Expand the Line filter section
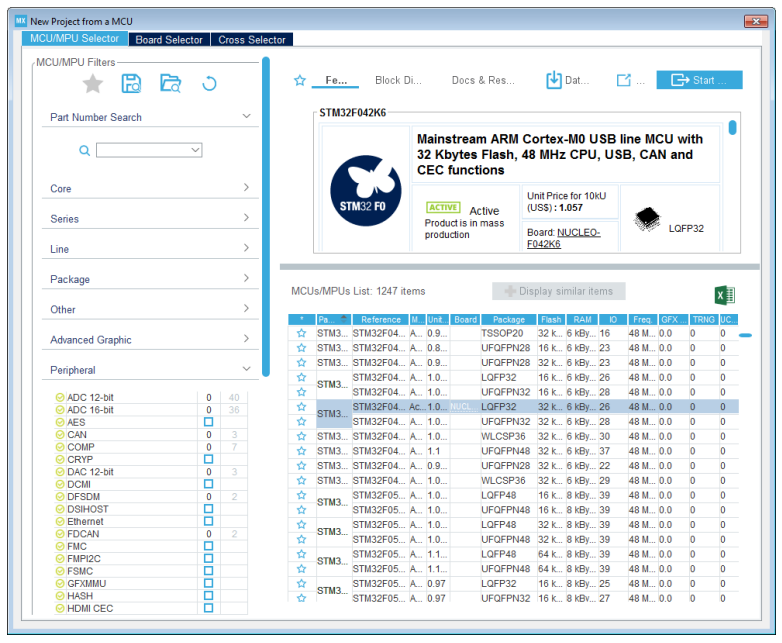The height and width of the screenshot is (643, 782). click(246, 248)
